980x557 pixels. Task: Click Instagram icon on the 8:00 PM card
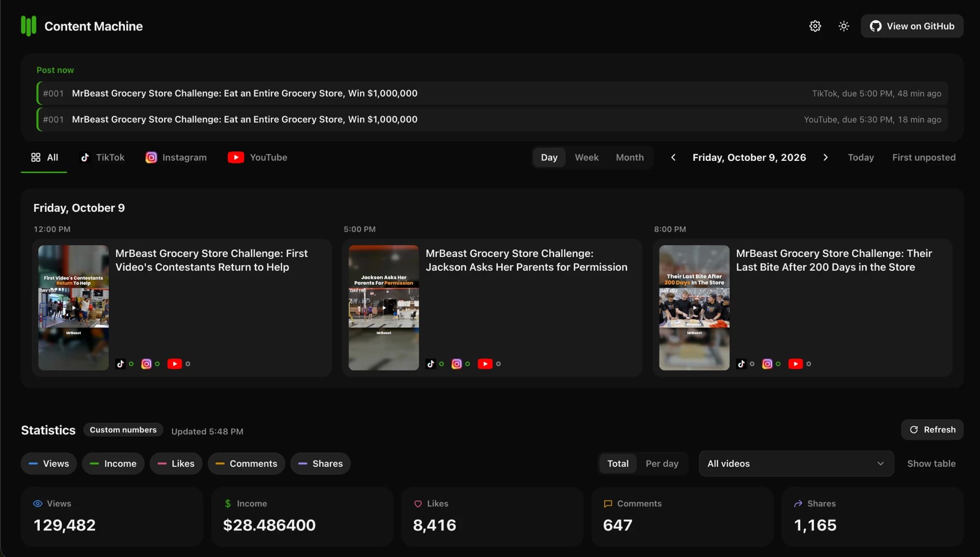coord(767,364)
